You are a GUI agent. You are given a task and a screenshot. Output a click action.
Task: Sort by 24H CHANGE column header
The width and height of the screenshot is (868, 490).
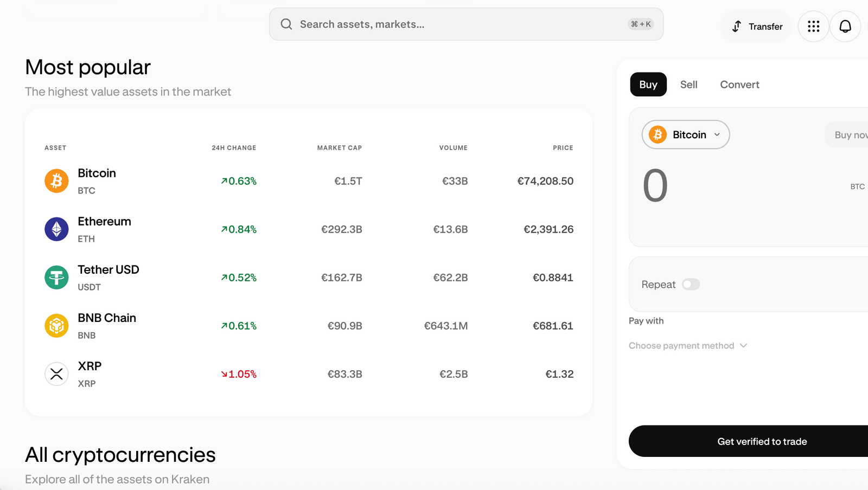coord(234,147)
